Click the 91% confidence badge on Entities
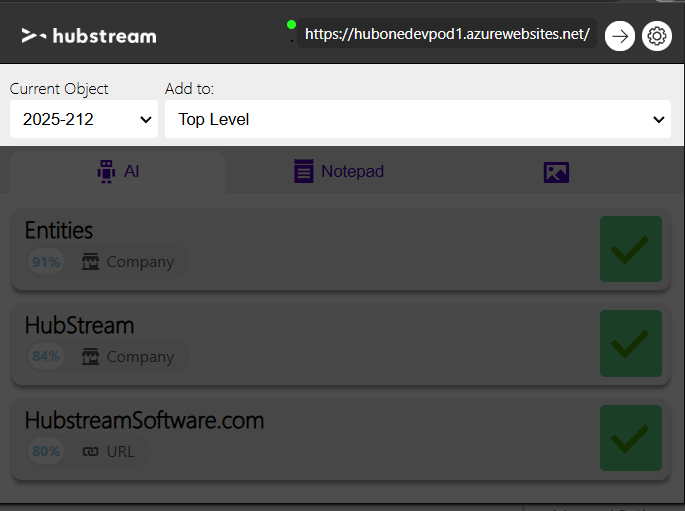685x511 pixels. coord(46,262)
